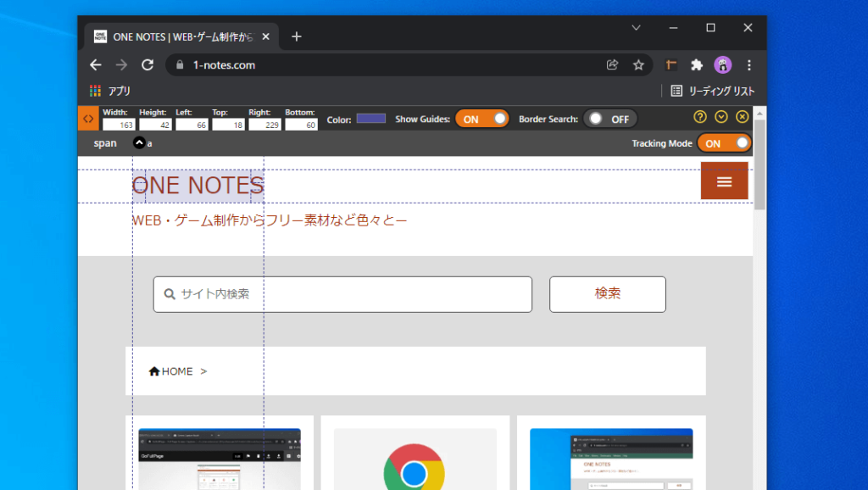Open the Chrome three-dot menu
The image size is (868, 490).
tap(748, 64)
